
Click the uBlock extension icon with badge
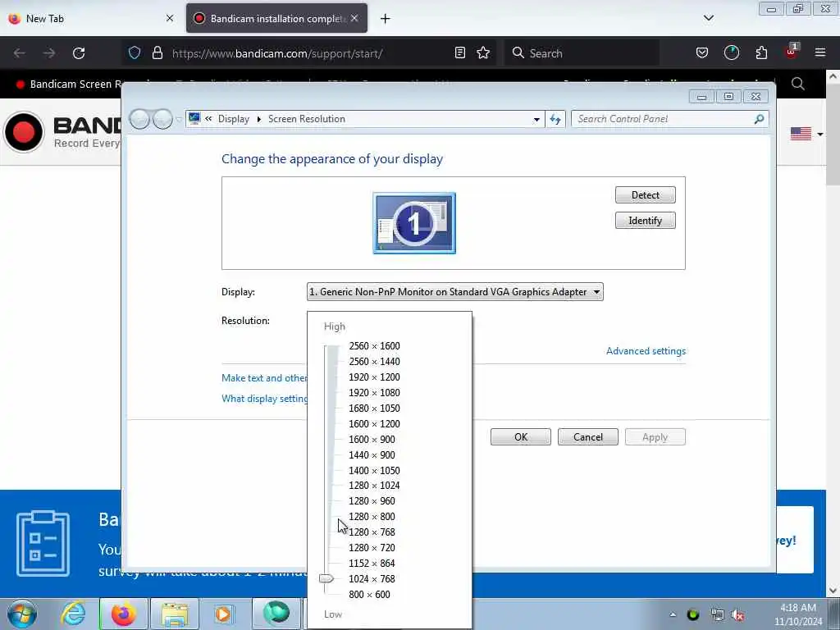point(792,52)
